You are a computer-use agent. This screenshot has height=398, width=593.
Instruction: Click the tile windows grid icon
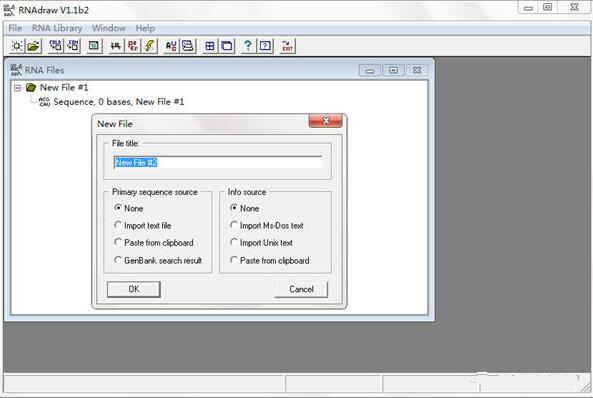point(210,46)
